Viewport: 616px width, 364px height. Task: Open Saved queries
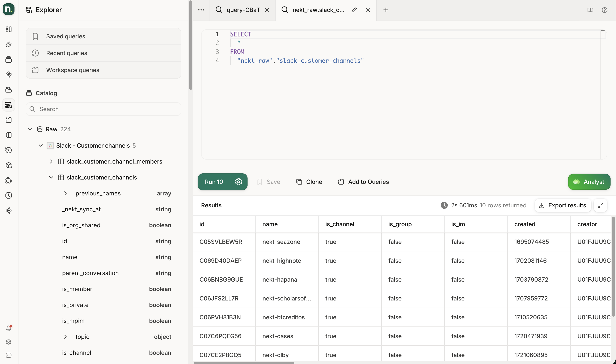104,36
